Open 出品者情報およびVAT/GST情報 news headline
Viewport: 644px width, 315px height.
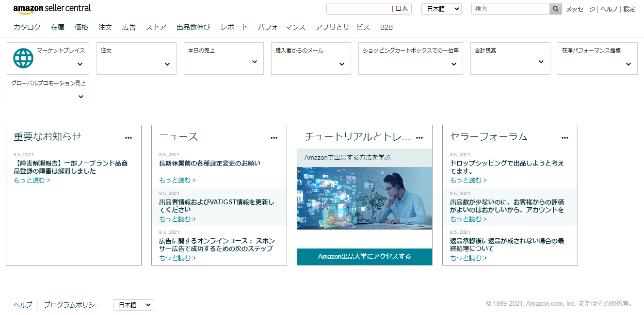coord(217,206)
